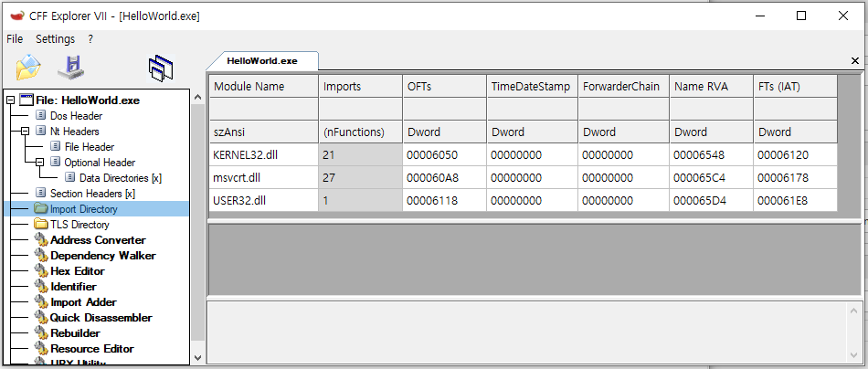Collapse the Optional Header tree node
Viewport: 868px width, 369px height.
pos(38,163)
